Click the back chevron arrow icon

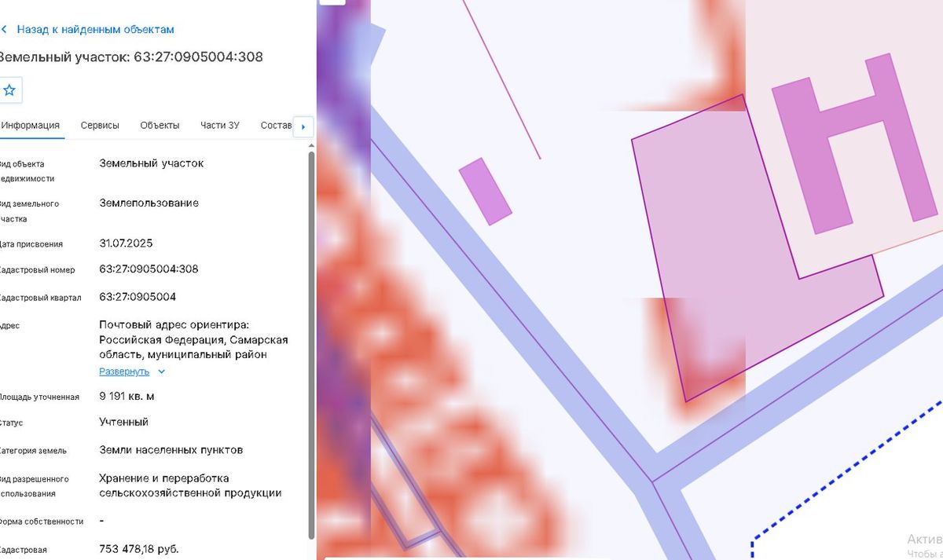pos(4,29)
